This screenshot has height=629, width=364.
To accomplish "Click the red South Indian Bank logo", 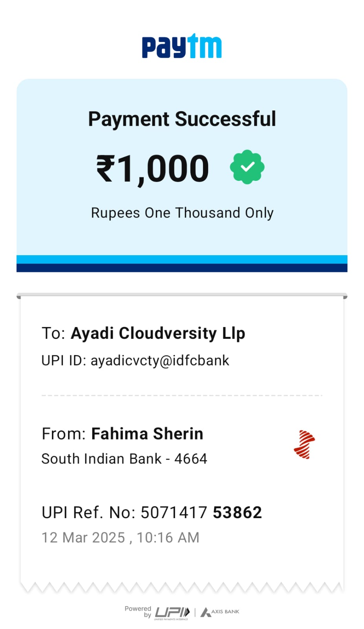I will coord(304,445).
